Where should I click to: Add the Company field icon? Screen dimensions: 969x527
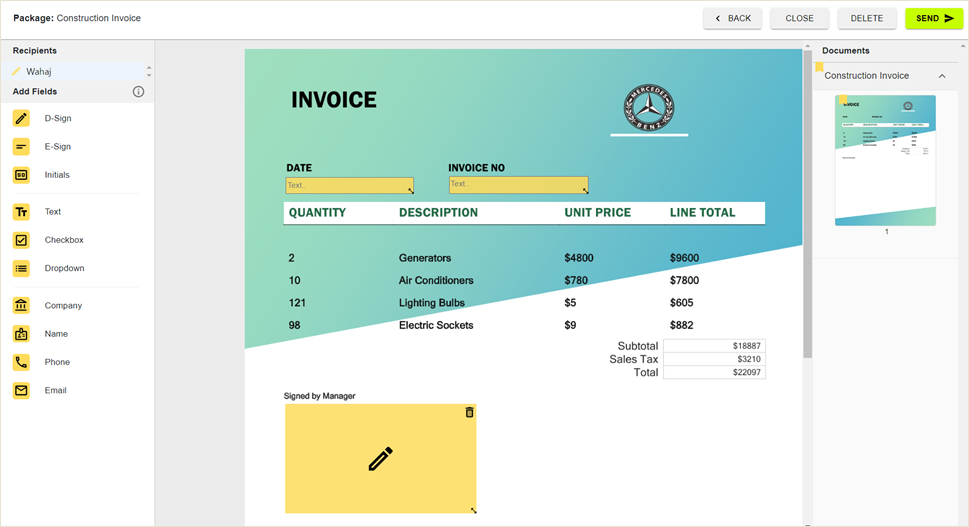[x=21, y=306]
